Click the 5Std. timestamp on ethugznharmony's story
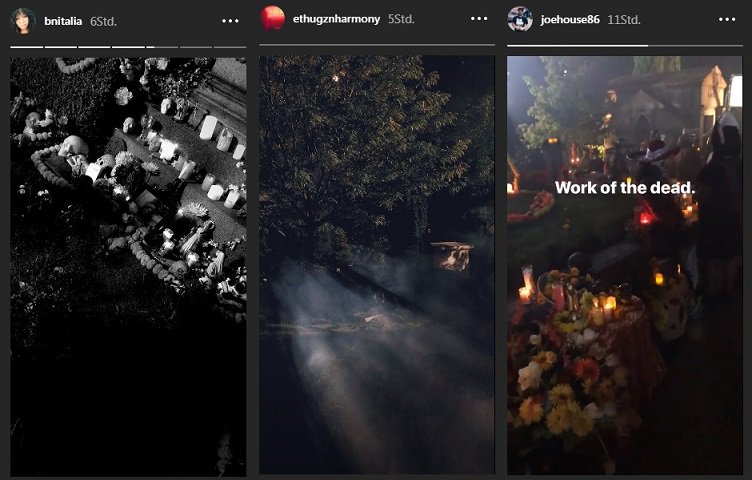 (401, 19)
